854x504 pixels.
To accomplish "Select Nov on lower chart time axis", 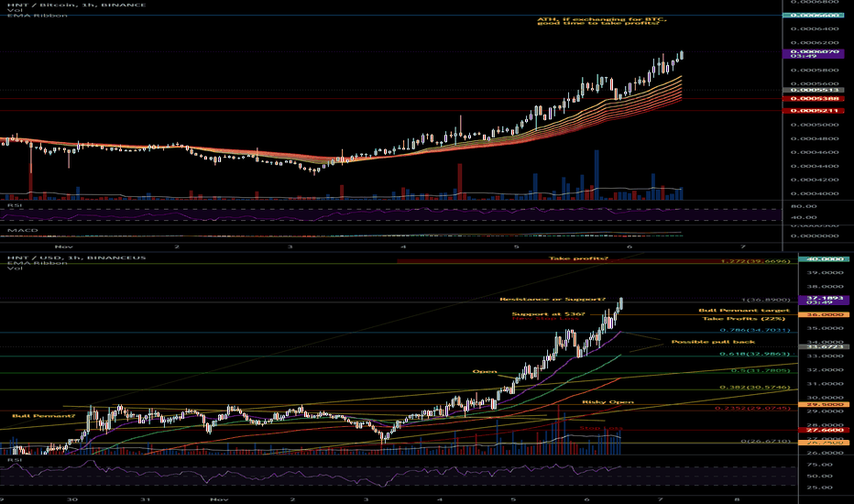I will click(x=219, y=499).
